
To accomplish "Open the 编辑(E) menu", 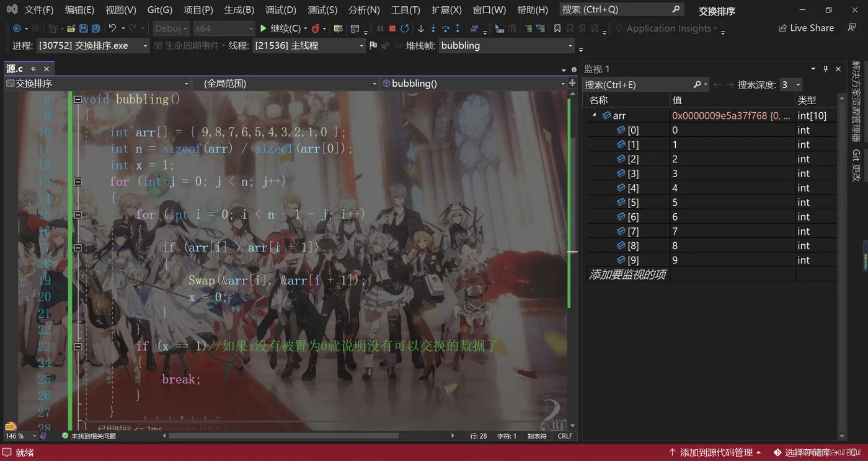I will [79, 10].
